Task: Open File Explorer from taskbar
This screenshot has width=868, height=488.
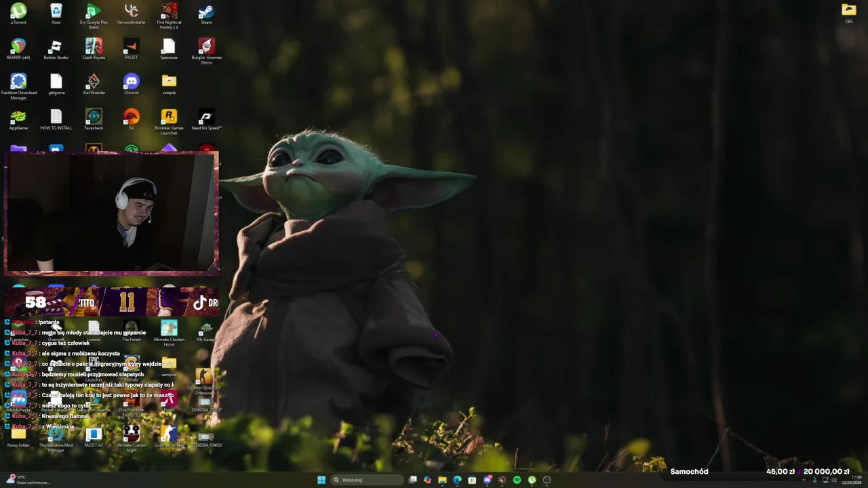Action: click(x=442, y=480)
